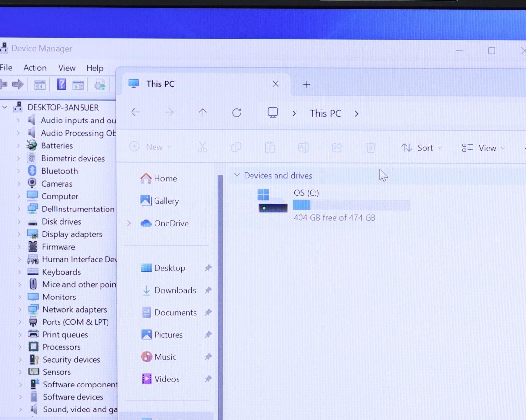Click the show/hide console tree toolbar icon
This screenshot has width=526, height=420.
point(40,85)
